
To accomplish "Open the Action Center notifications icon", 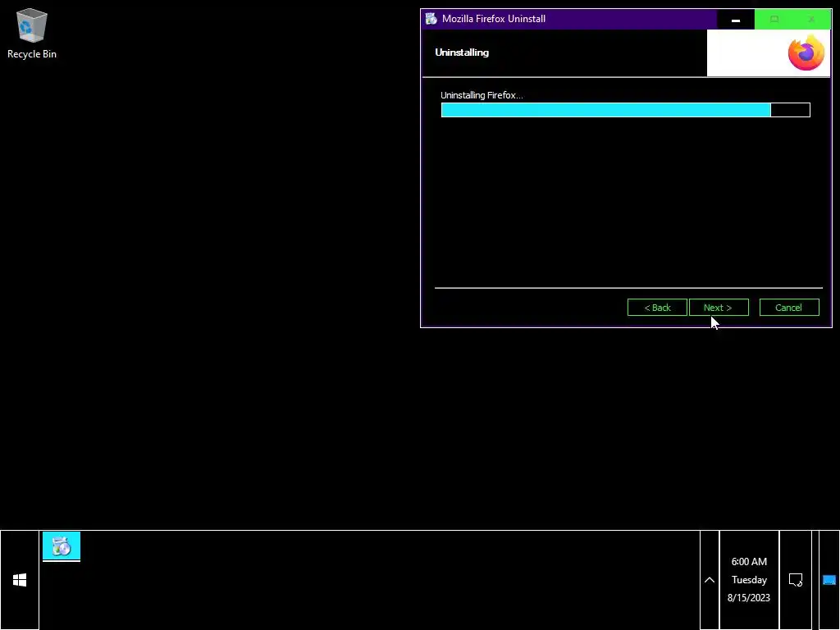I will pos(796,580).
